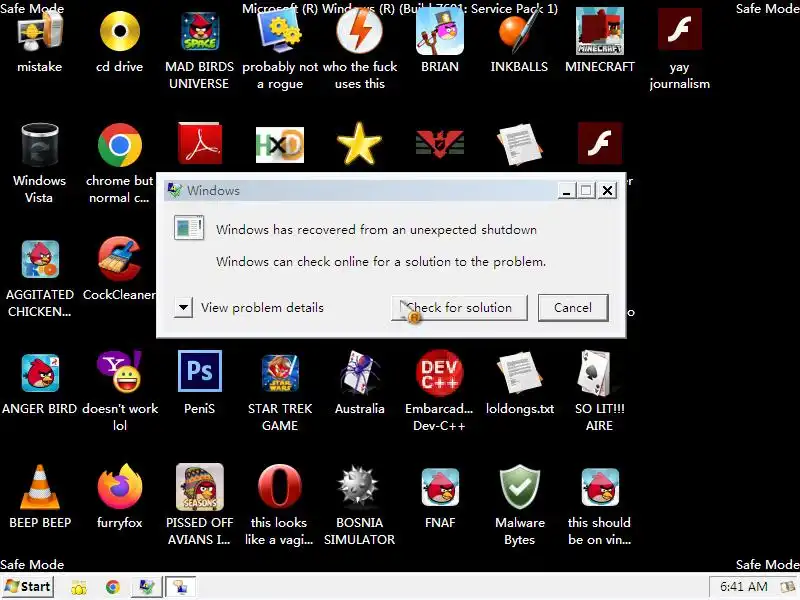Launch the HxD hex editor icon
This screenshot has width=800, height=600.
pos(280,145)
